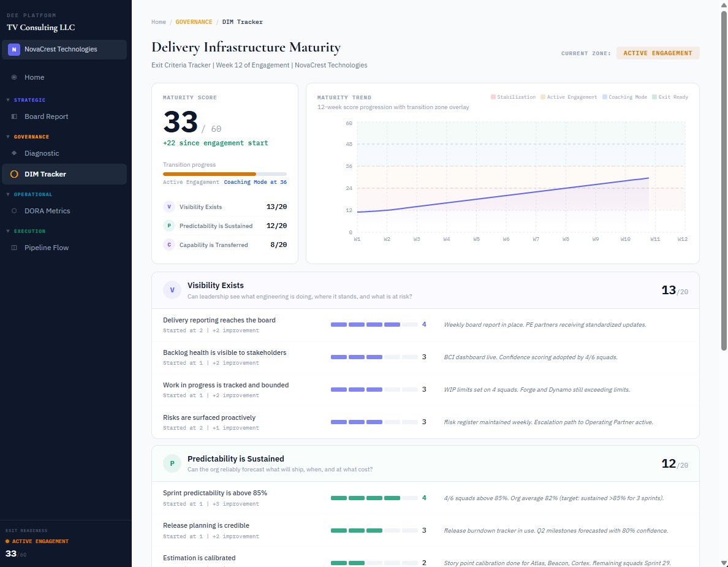
Task: Click the W12 label on chart axis
Action: 682,239
